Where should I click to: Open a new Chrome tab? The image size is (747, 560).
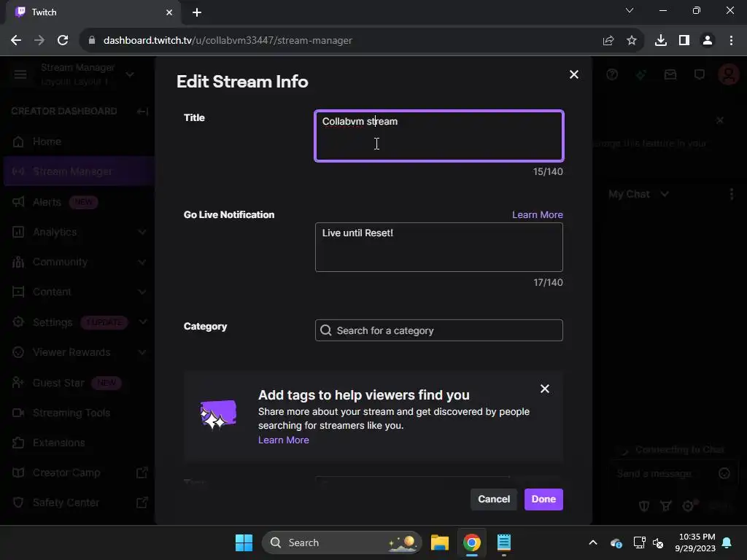[x=197, y=12]
